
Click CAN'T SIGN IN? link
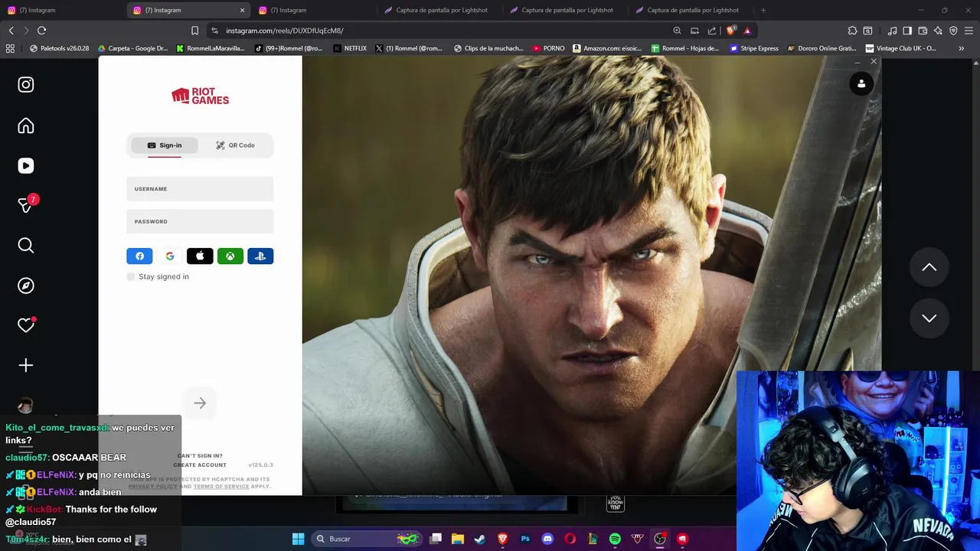click(x=200, y=456)
